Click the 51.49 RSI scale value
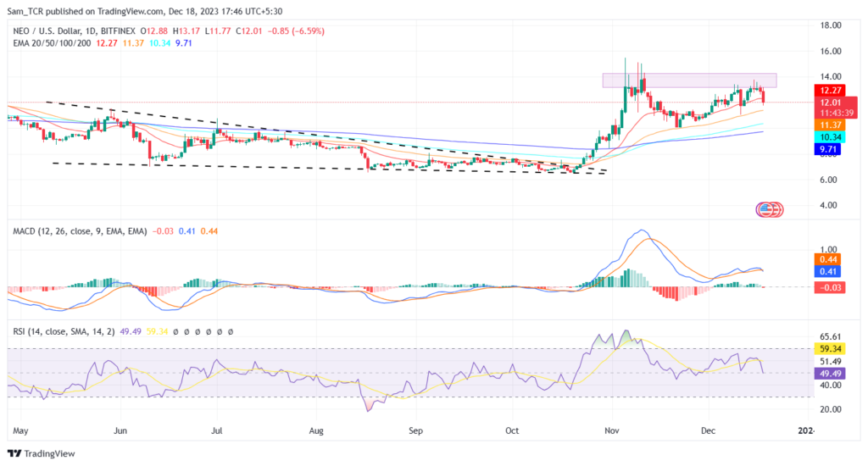The height and width of the screenshot is (466, 868). [x=831, y=362]
